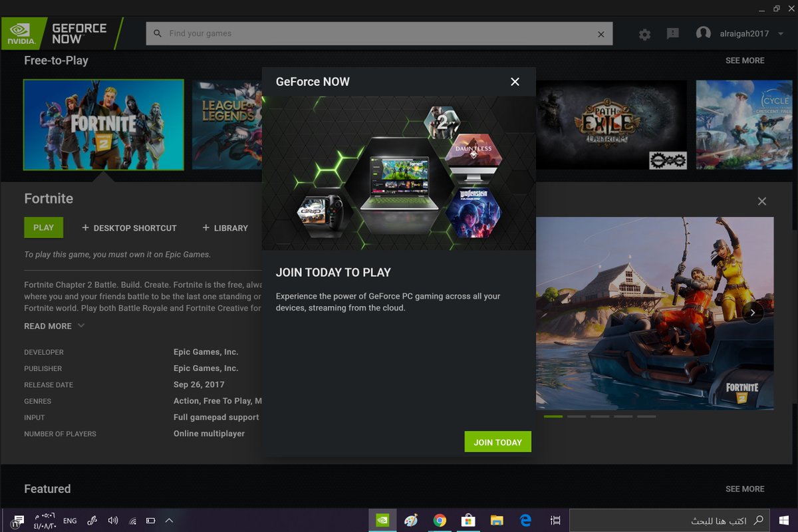Click the Find your games search field

tap(379, 33)
